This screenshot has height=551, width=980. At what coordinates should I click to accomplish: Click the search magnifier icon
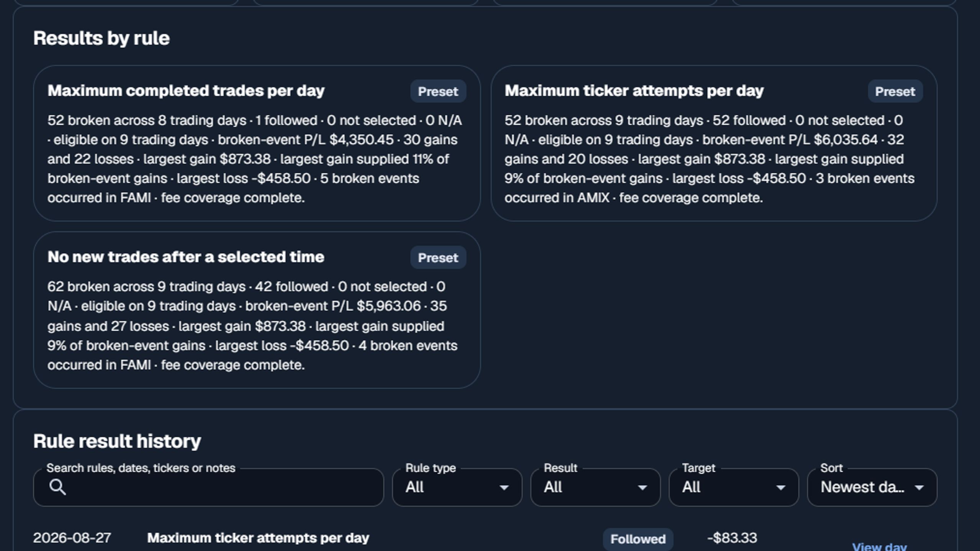57,487
